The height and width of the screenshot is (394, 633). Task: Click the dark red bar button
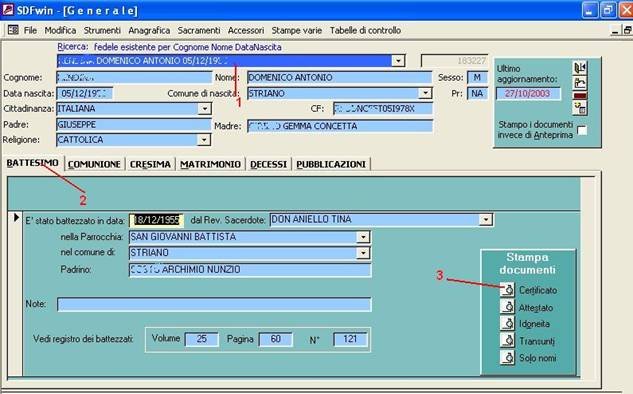point(580,96)
